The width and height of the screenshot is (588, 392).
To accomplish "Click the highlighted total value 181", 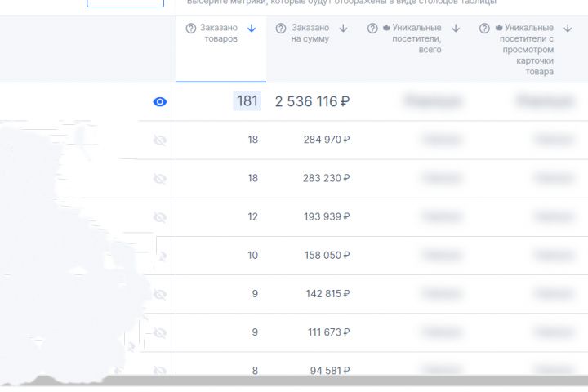I will tap(247, 101).
